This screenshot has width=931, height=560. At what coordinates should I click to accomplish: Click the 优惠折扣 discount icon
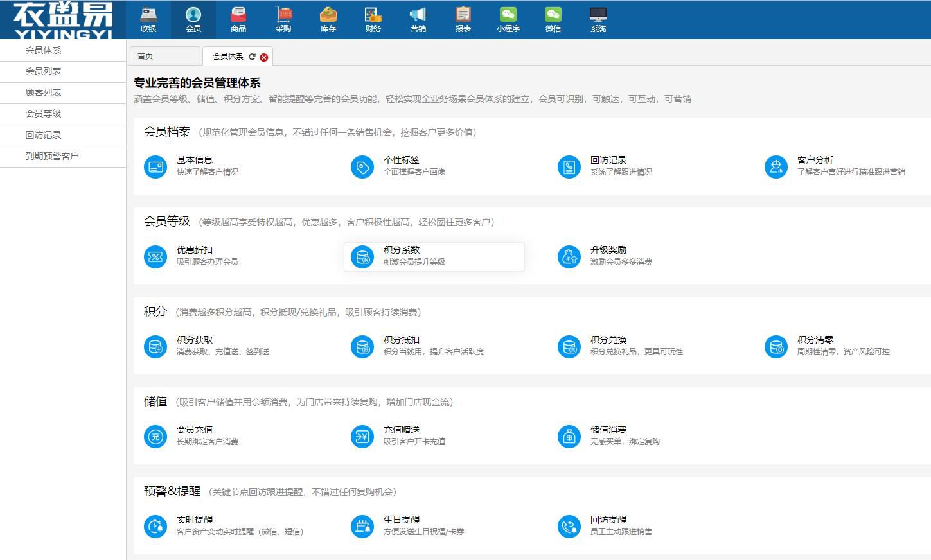click(155, 257)
